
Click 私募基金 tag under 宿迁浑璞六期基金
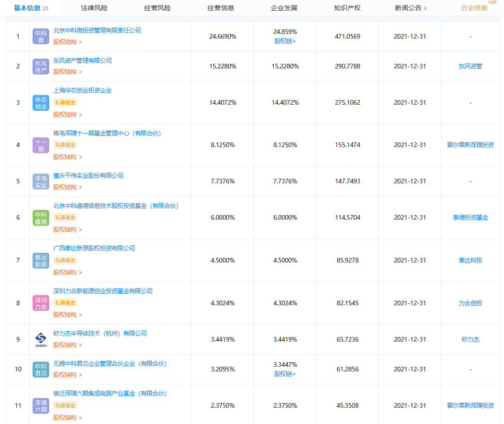(x=65, y=406)
